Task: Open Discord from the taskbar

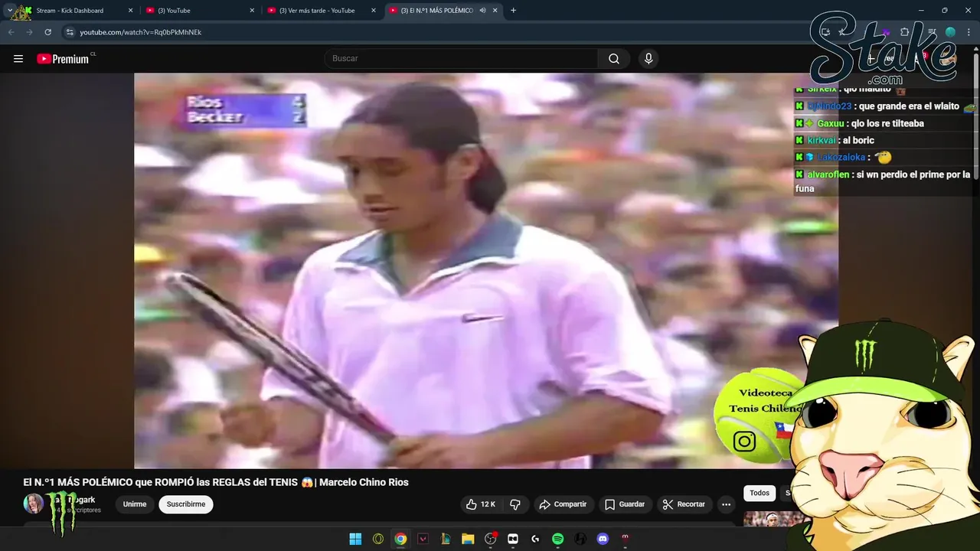Action: pos(603,539)
